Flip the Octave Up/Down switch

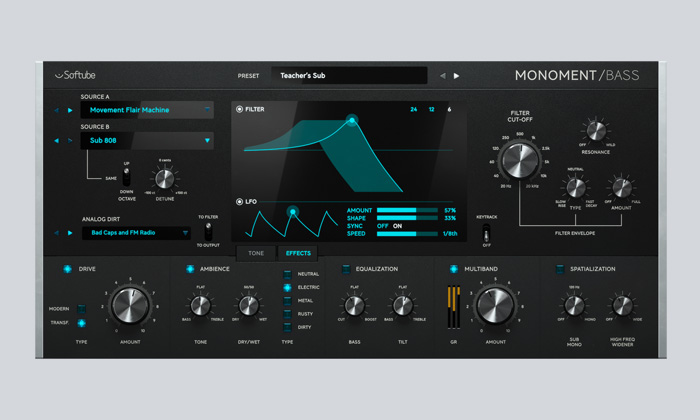pyautogui.click(x=126, y=177)
